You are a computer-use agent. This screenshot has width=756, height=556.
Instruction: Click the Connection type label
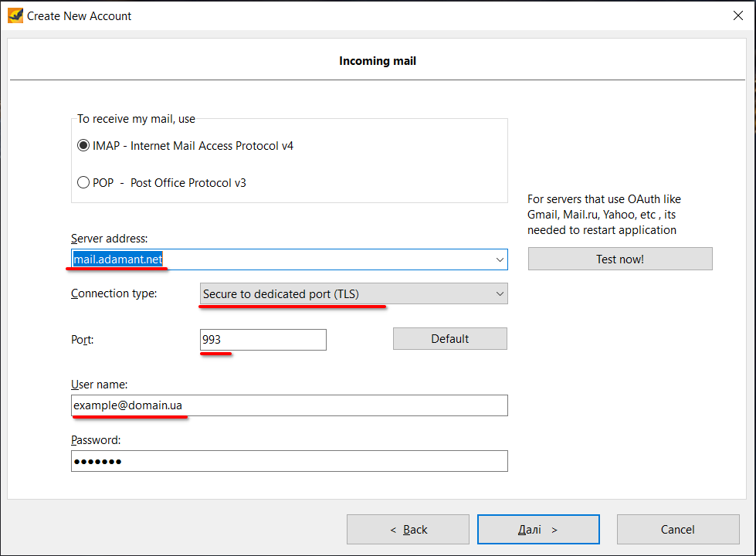pyautogui.click(x=114, y=293)
